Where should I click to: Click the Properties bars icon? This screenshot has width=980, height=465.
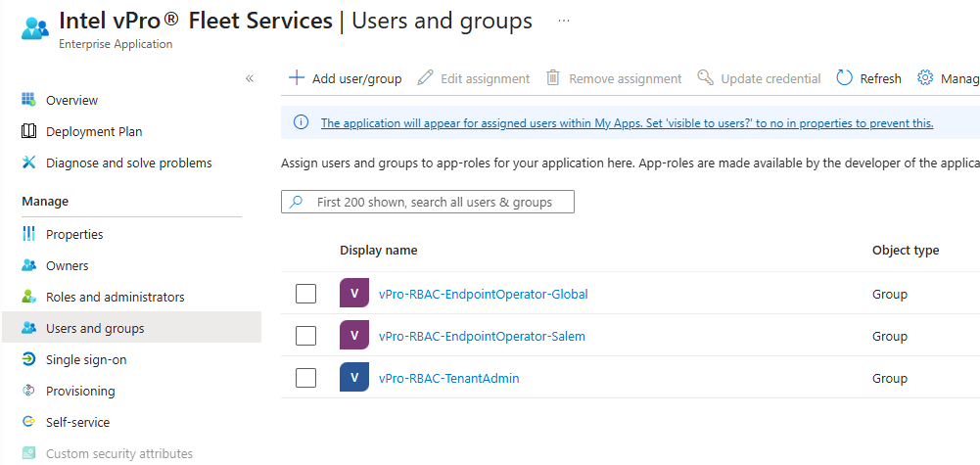click(28, 234)
